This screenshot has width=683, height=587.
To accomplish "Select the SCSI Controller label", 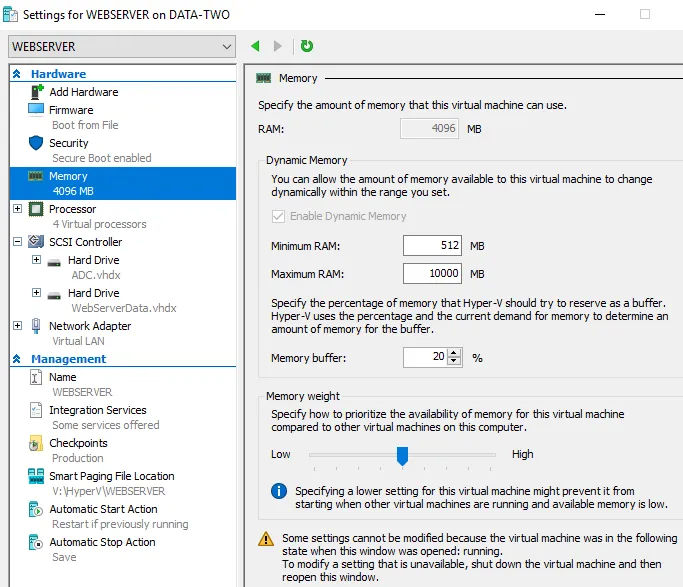I will coord(85,242).
